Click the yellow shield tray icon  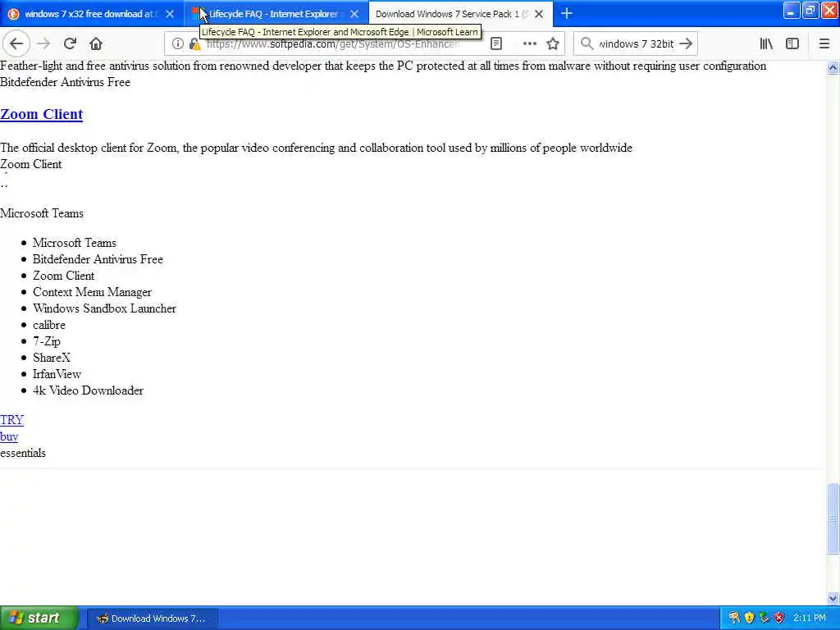(x=749, y=618)
